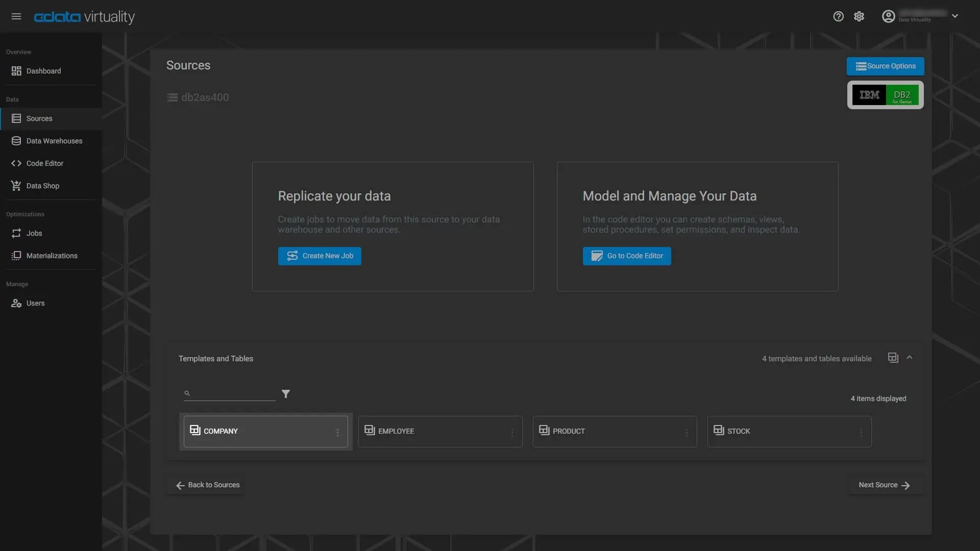
Task: Open the STOCK table three-dot menu
Action: tap(861, 432)
